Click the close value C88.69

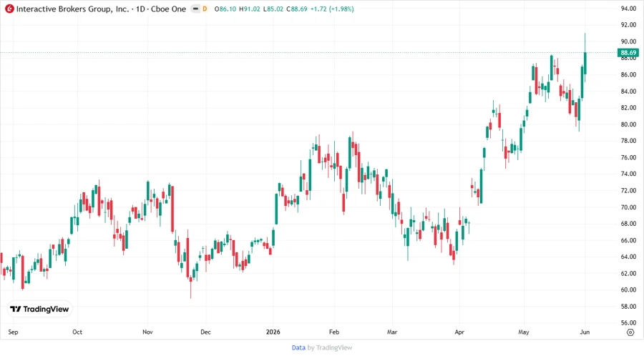click(x=296, y=9)
